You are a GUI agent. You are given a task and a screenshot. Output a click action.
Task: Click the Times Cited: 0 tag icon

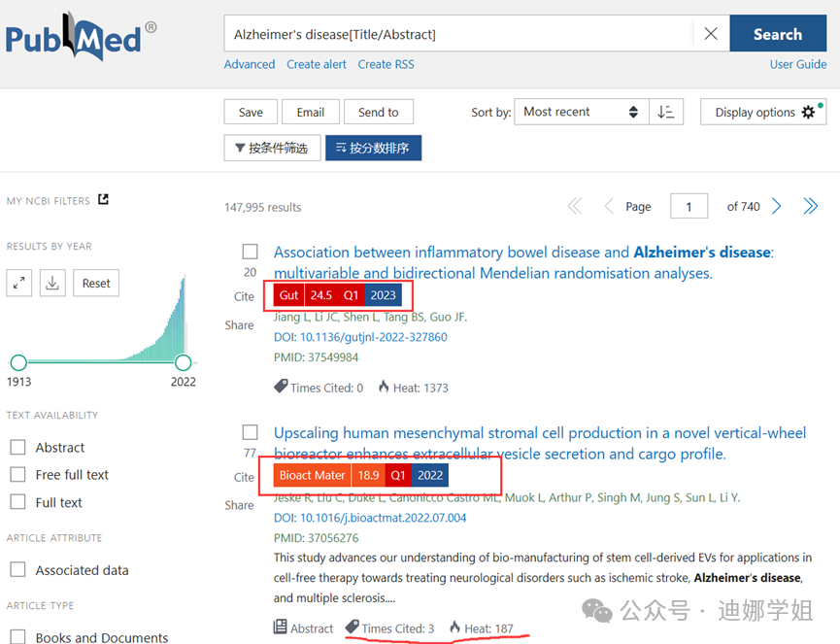[281, 386]
